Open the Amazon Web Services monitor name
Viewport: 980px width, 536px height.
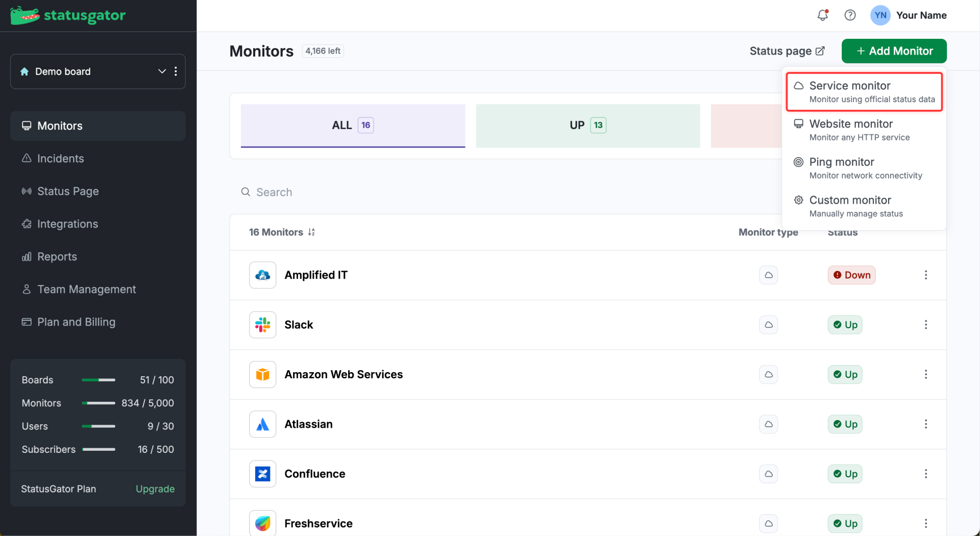click(x=344, y=375)
